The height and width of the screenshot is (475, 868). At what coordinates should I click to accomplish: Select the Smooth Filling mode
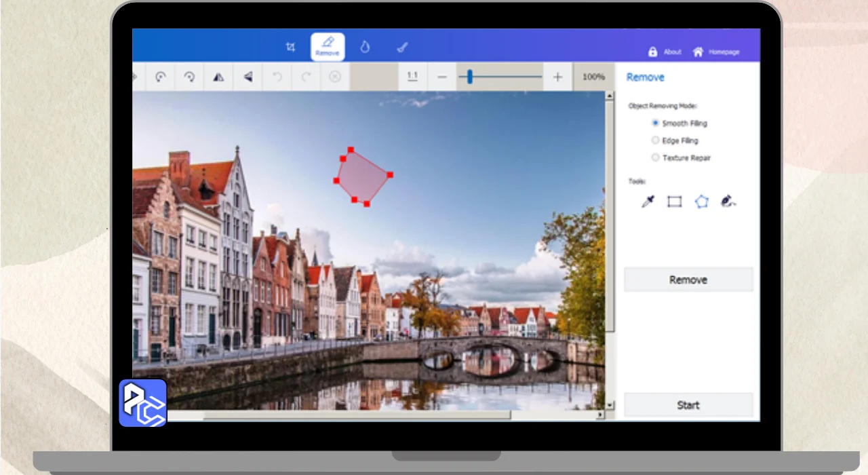pyautogui.click(x=679, y=123)
